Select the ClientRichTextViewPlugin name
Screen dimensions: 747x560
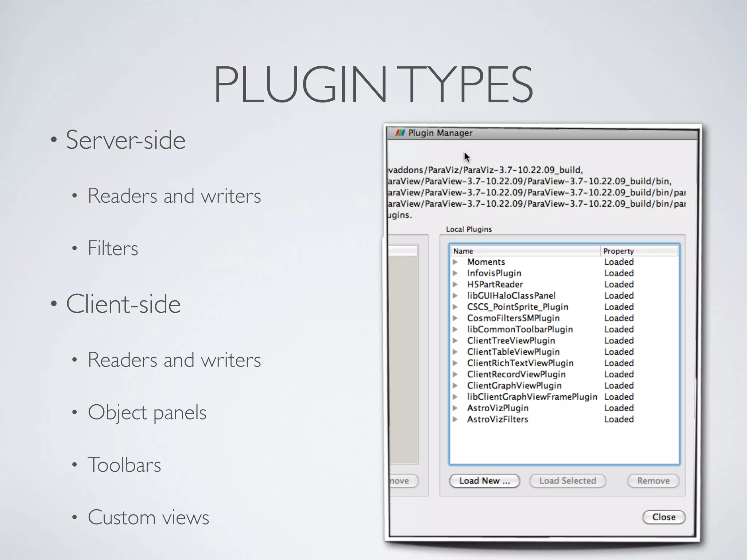[x=520, y=363]
